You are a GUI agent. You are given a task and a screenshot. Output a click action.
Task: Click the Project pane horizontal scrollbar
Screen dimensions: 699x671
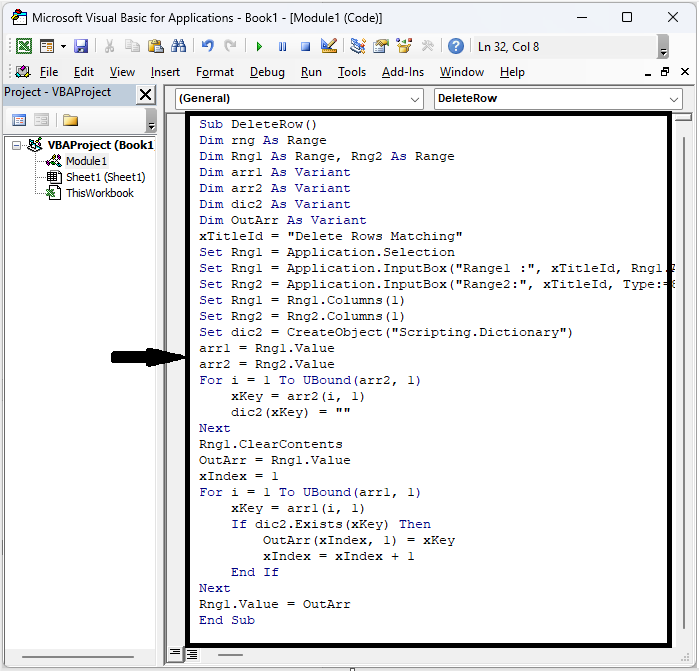78,656
